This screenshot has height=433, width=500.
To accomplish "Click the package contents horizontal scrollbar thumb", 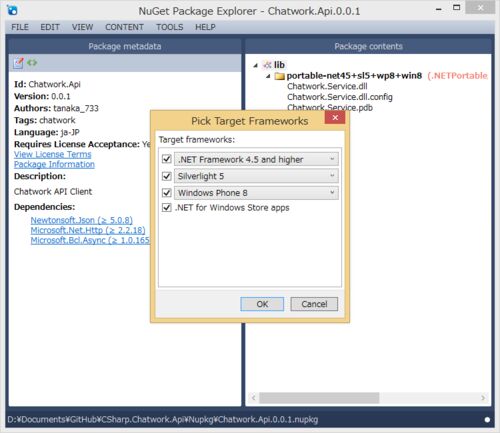I will click(x=319, y=398).
